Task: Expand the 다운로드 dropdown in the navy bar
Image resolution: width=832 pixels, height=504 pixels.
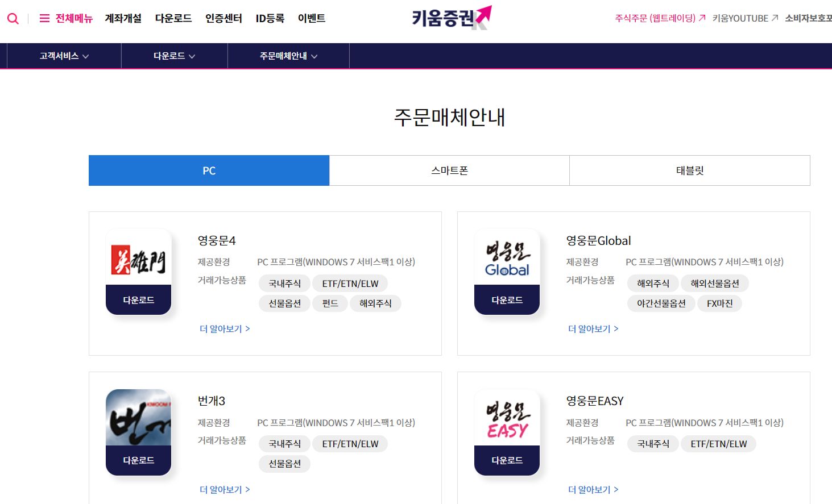Action: point(175,56)
